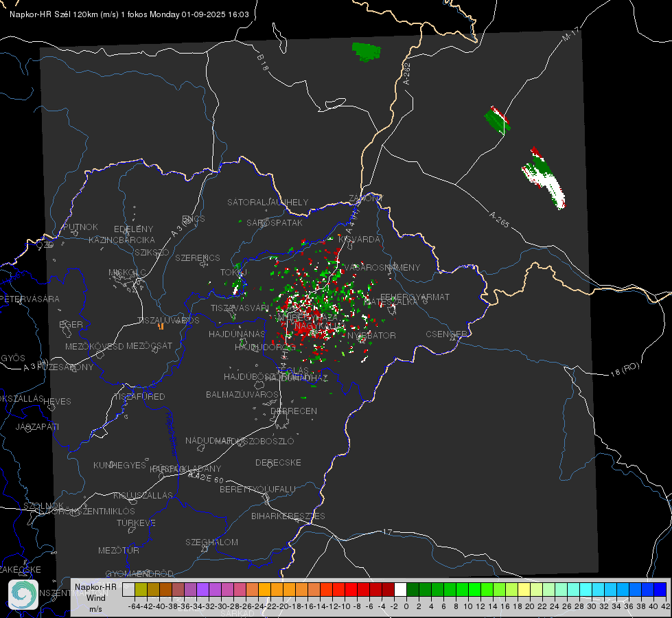The height and width of the screenshot is (618, 672).
Task: Click the BIHARKERESZTES label
Action: [288, 516]
